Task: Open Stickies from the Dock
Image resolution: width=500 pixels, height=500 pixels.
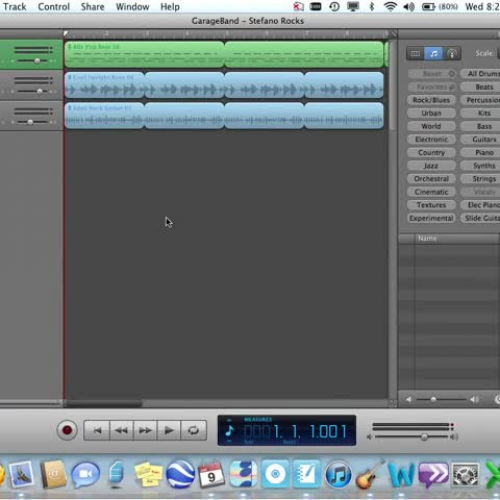Action: (148, 474)
